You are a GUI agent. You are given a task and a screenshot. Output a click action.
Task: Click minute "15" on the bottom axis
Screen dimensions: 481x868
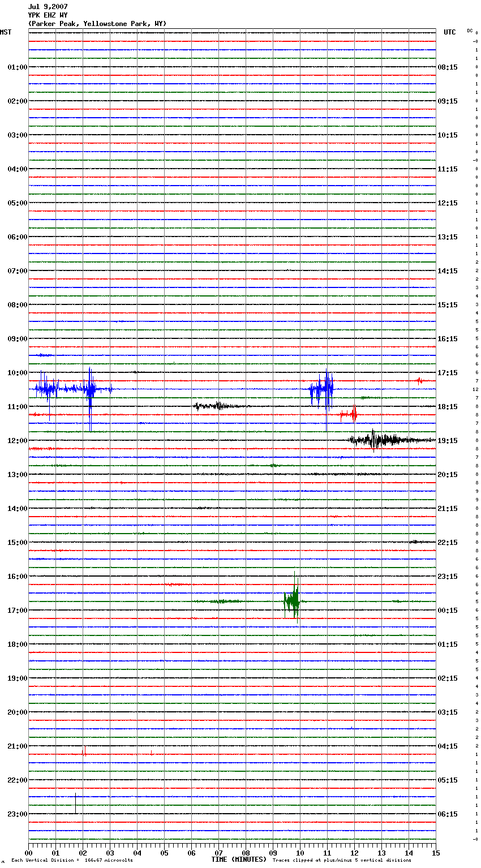(436, 853)
